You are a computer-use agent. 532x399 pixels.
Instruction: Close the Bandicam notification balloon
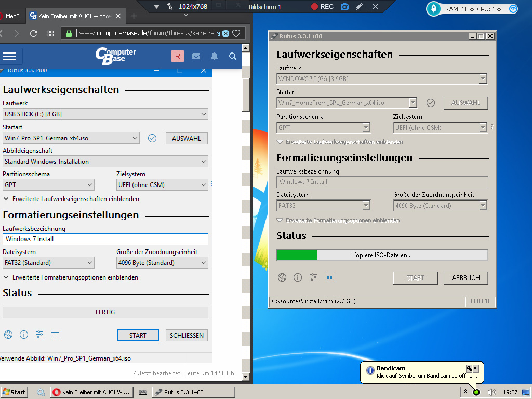476,368
